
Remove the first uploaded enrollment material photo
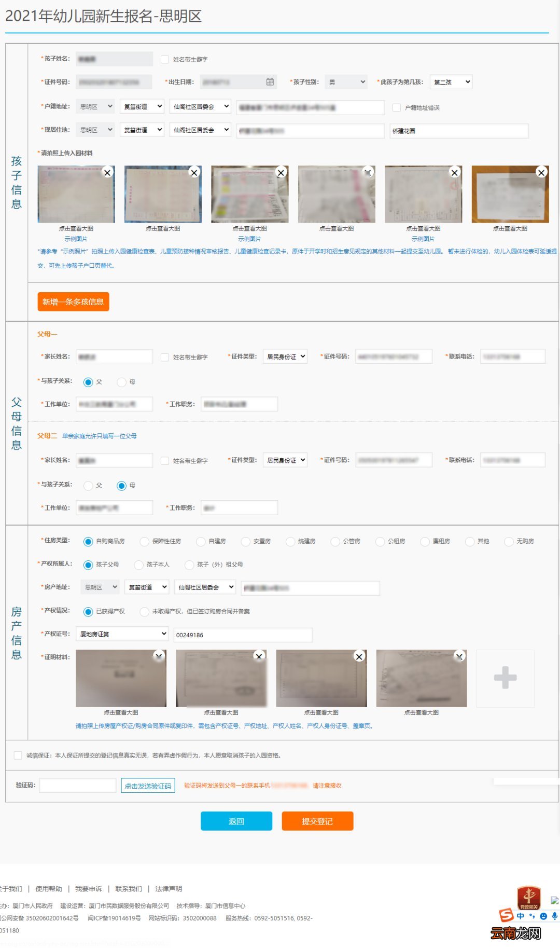pyautogui.click(x=107, y=172)
